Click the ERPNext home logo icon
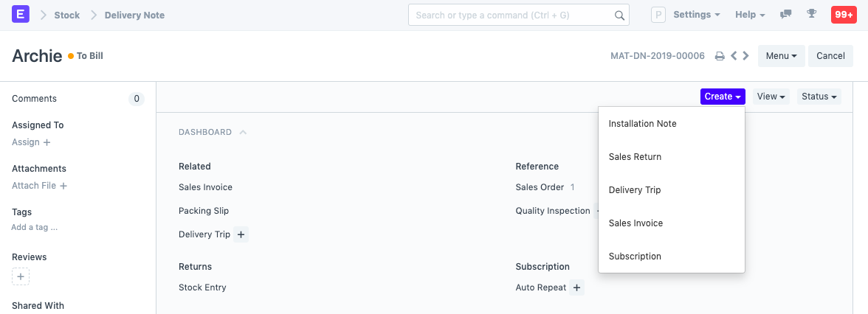This screenshot has width=868, height=314. click(x=21, y=15)
